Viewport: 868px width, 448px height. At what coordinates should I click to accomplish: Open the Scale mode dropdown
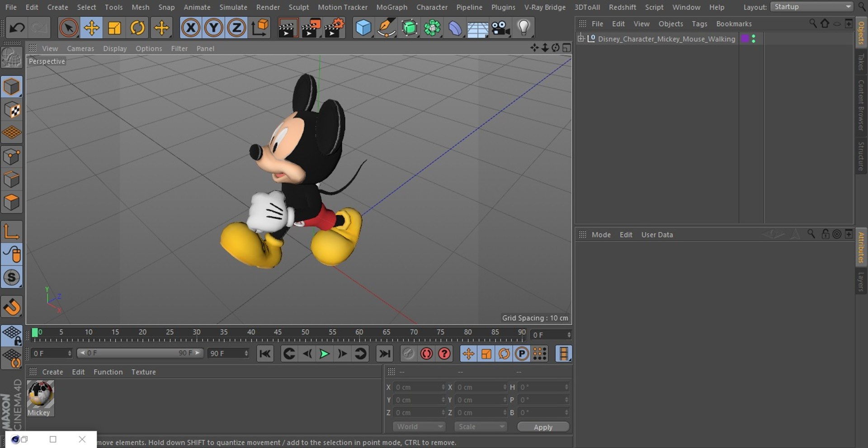(481, 427)
